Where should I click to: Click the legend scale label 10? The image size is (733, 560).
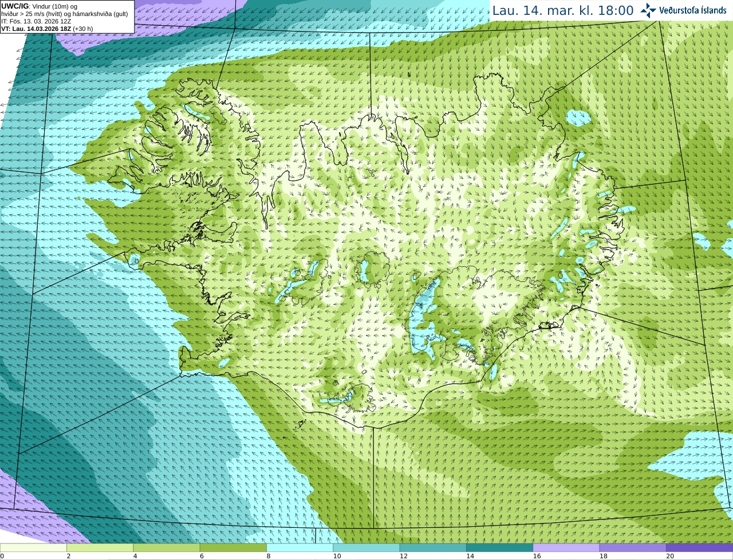coord(336,556)
